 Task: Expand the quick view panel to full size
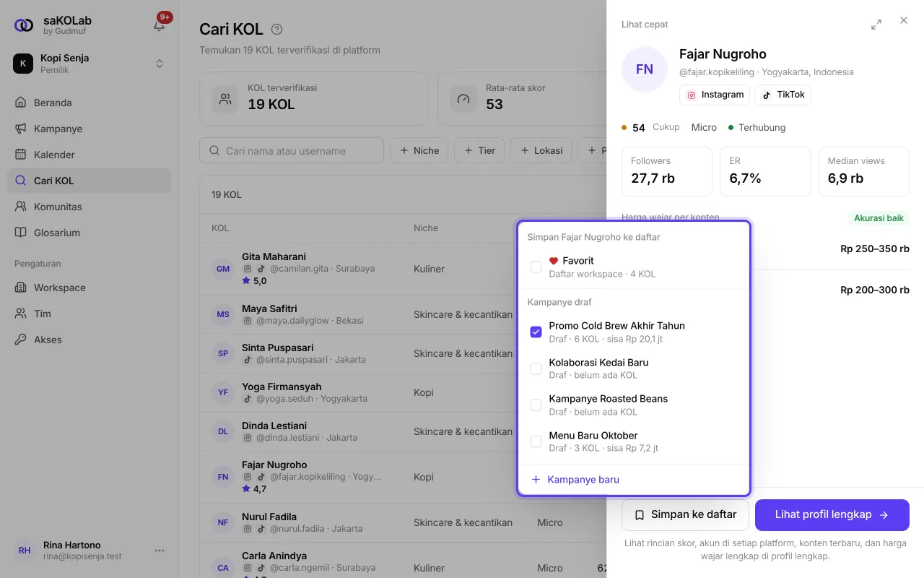pos(876,25)
